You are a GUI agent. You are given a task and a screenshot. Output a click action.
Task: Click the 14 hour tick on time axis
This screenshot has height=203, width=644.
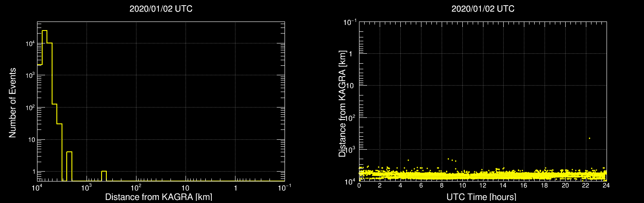pyautogui.click(x=503, y=185)
